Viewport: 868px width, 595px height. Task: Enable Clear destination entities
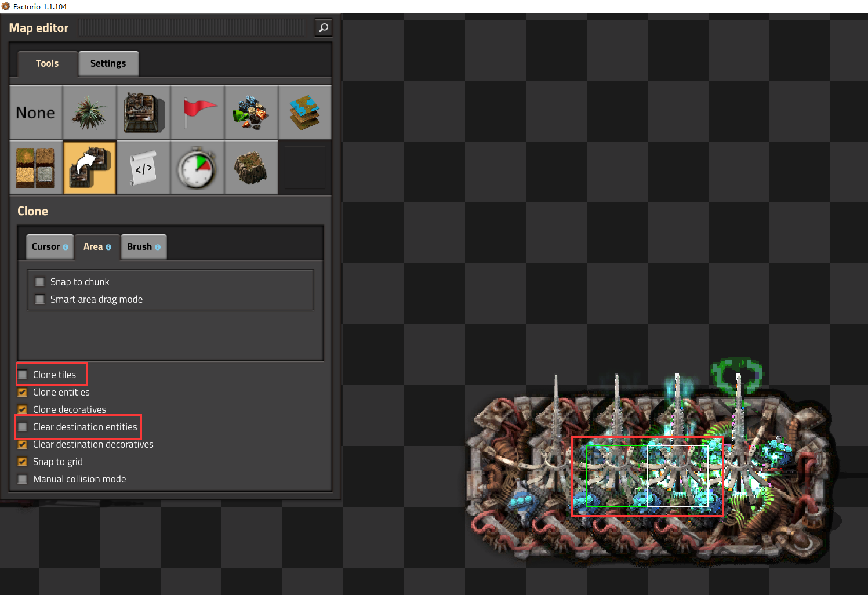click(x=23, y=427)
